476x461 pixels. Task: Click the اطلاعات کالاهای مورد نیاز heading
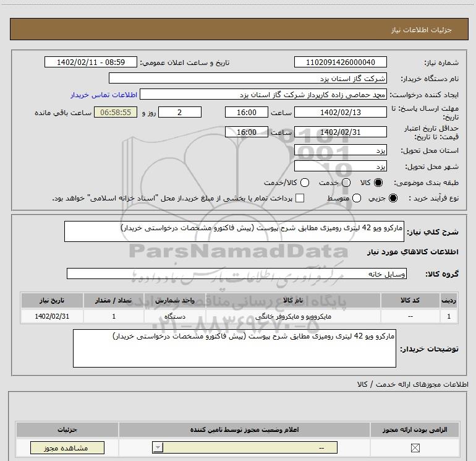412,252
